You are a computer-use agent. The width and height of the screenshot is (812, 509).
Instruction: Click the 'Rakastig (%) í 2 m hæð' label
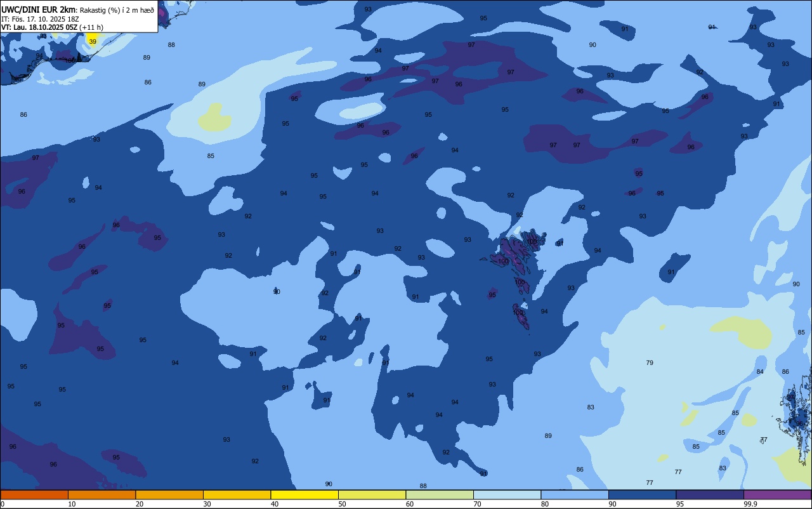coord(117,10)
